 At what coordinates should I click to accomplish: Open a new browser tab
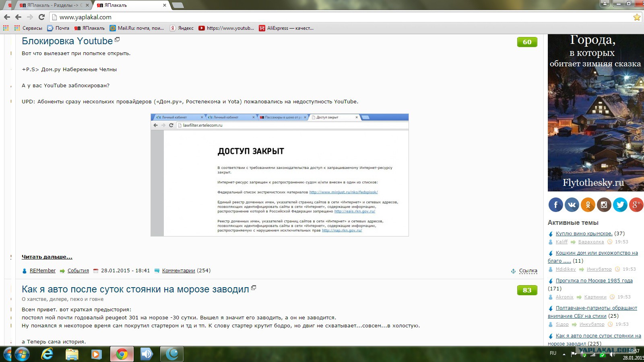click(178, 5)
